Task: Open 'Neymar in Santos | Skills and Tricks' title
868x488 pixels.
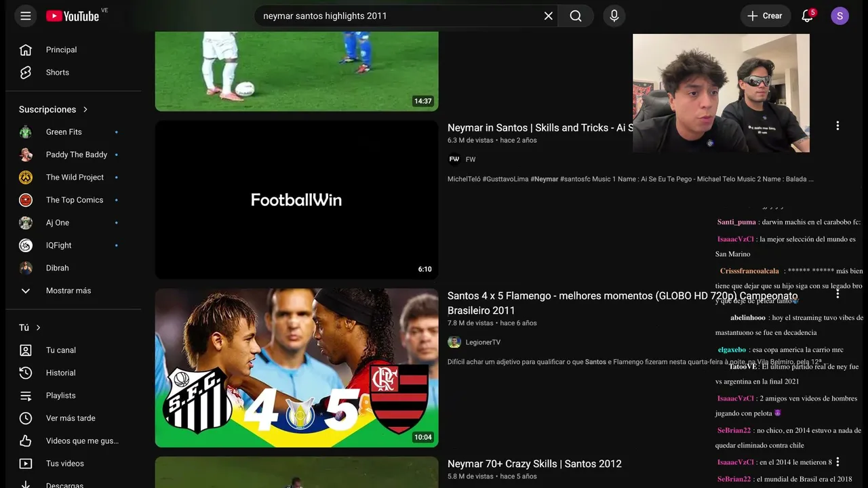Action: tap(540, 127)
